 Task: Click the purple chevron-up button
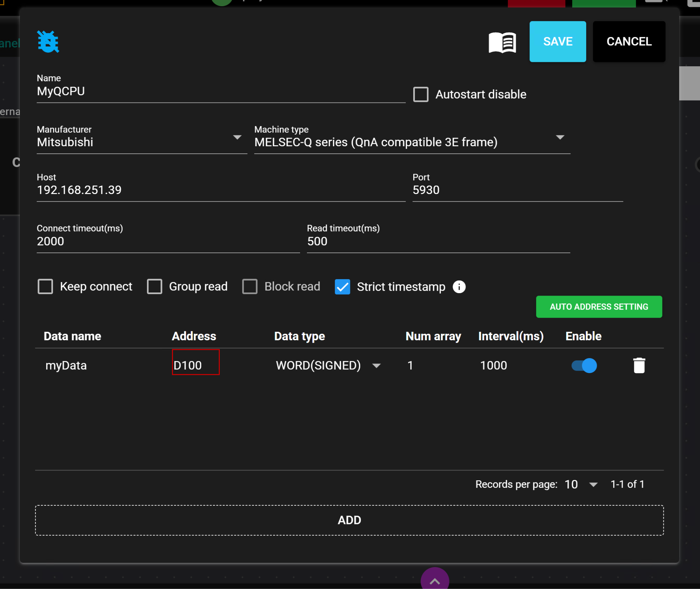point(434,580)
